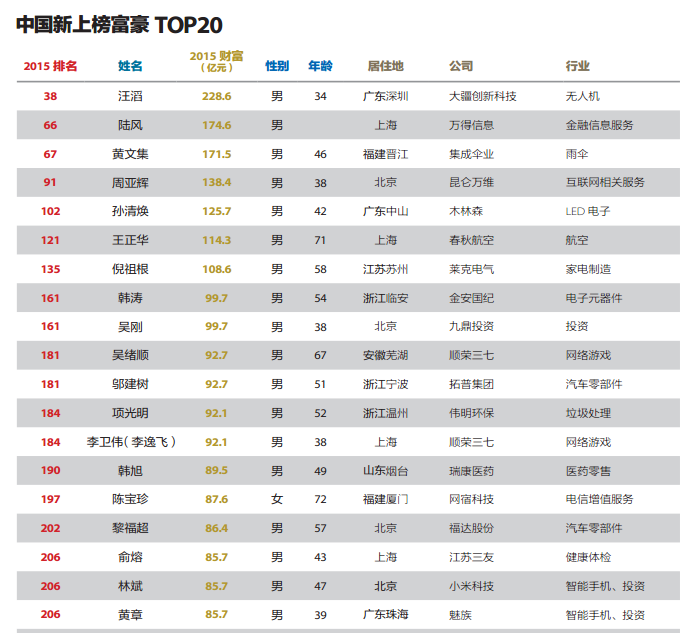
Task: Select the name 项光明
Action: [130, 413]
